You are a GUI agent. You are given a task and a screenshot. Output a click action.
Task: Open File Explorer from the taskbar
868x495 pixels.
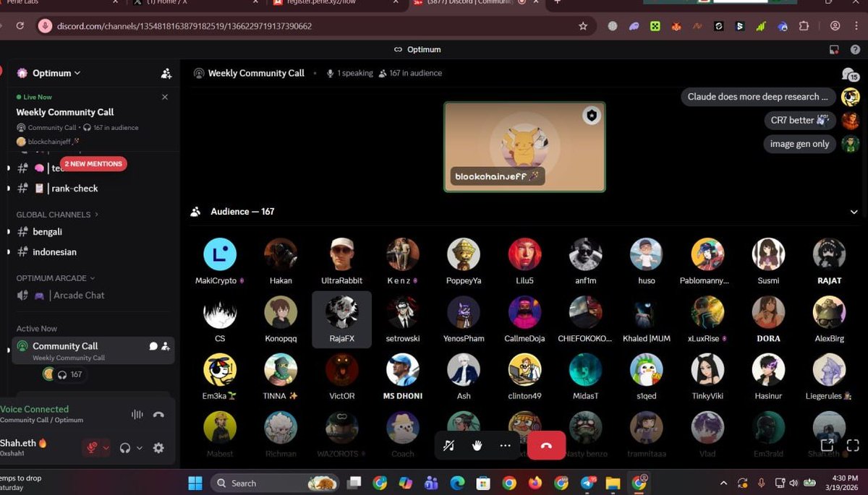coord(613,483)
